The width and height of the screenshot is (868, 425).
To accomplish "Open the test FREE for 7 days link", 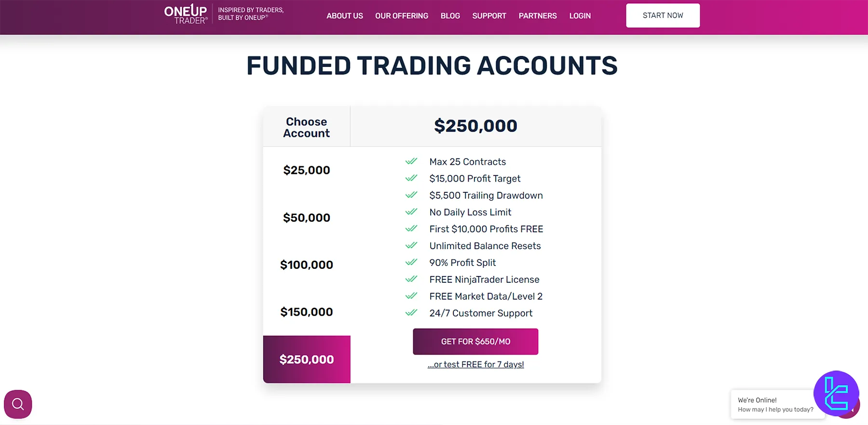I will [x=475, y=364].
